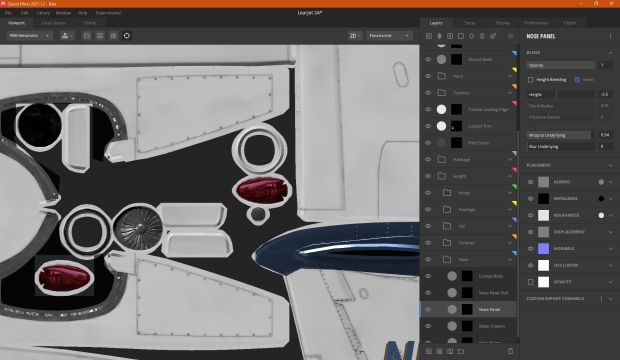Click the Wings group folder icon
Screen dimensions: 620x360
coord(447,193)
